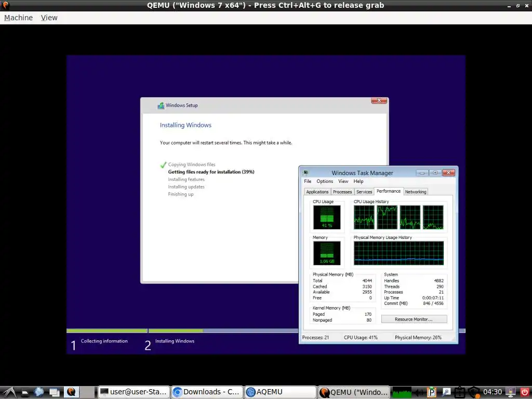Switch to the Networking tab
Screen dimensions: 532x399
click(x=416, y=192)
